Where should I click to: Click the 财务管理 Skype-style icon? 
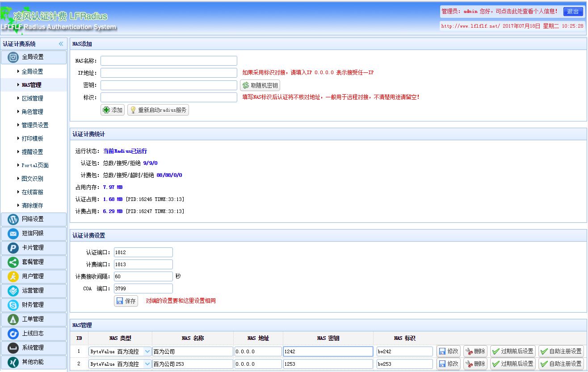[13, 305]
